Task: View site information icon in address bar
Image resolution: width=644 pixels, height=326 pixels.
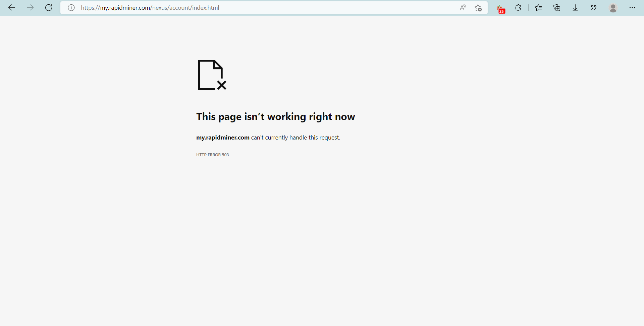Action: pyautogui.click(x=71, y=8)
